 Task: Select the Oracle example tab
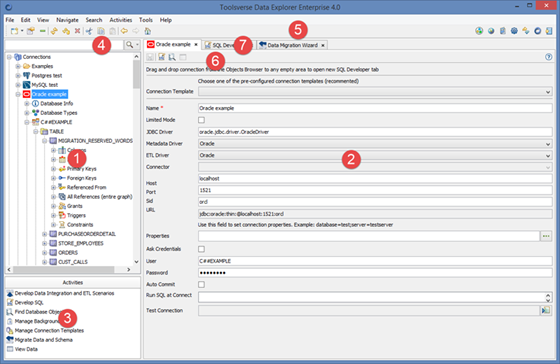173,44
